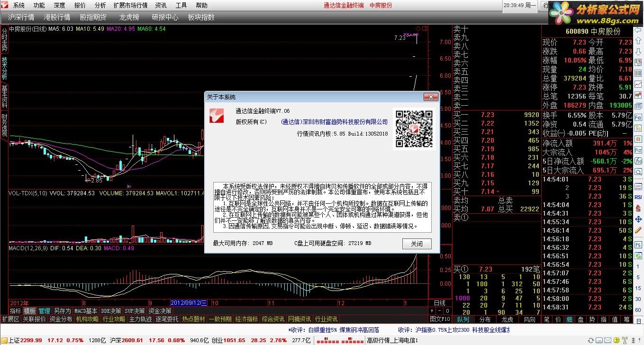Open 主力轨迹 in bottom tab bar
The width and height of the screenshot is (644, 345).
141,319
